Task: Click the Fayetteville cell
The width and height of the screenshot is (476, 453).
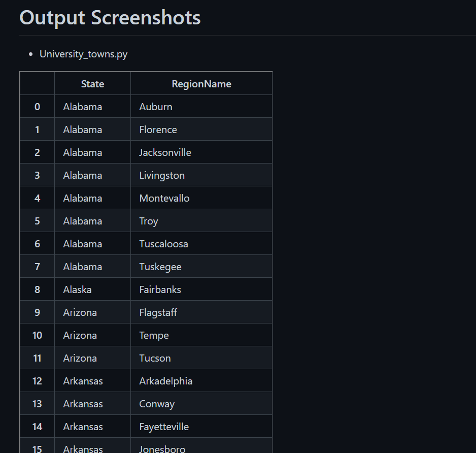Action: (201, 426)
